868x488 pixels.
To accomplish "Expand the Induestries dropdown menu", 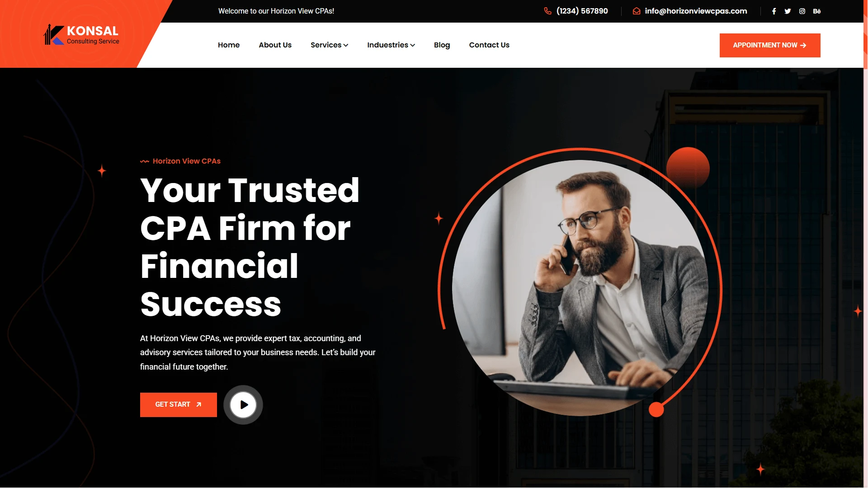I will click(x=391, y=45).
